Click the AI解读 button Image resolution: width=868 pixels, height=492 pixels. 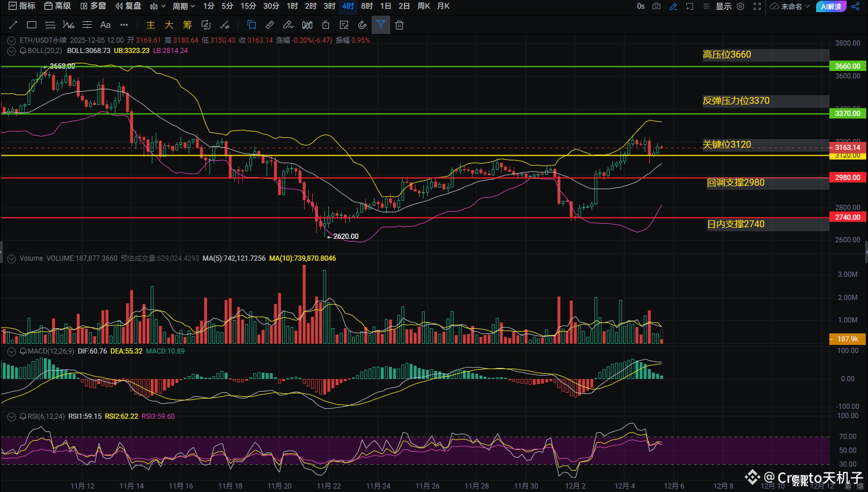tap(831, 6)
